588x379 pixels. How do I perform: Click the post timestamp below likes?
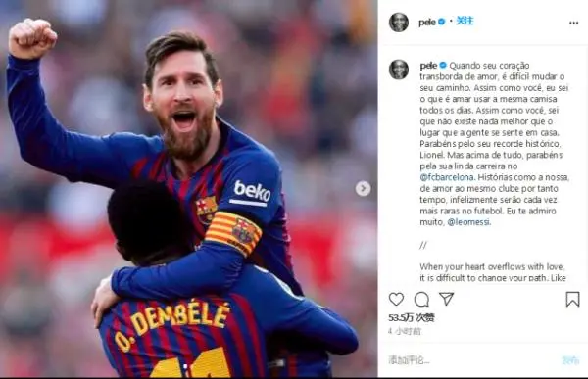click(x=405, y=331)
